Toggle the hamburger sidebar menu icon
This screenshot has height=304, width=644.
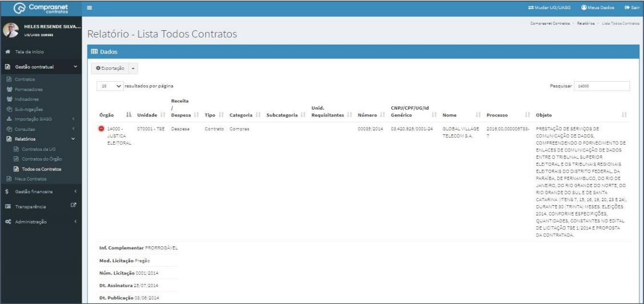click(89, 8)
